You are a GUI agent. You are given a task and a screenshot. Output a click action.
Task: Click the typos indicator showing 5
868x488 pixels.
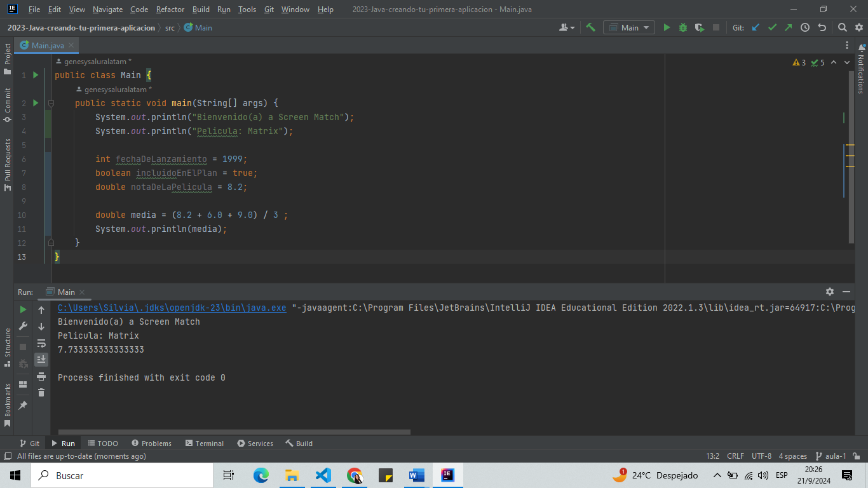point(818,62)
